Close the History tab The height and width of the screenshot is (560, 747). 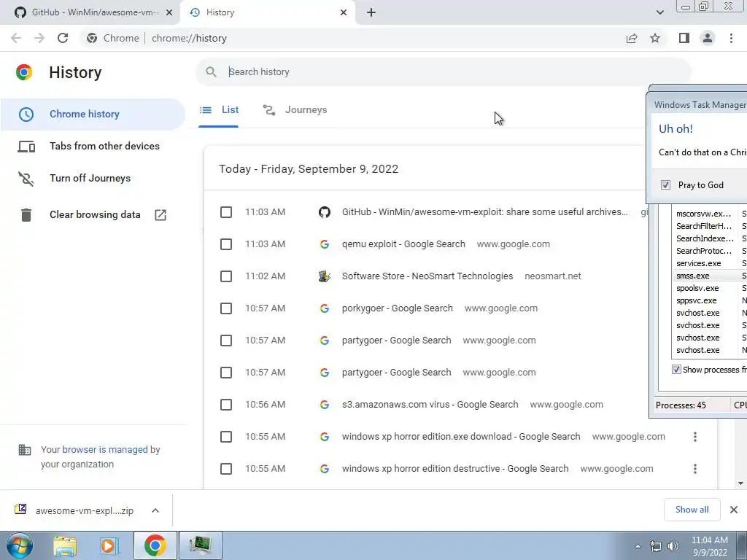point(344,12)
